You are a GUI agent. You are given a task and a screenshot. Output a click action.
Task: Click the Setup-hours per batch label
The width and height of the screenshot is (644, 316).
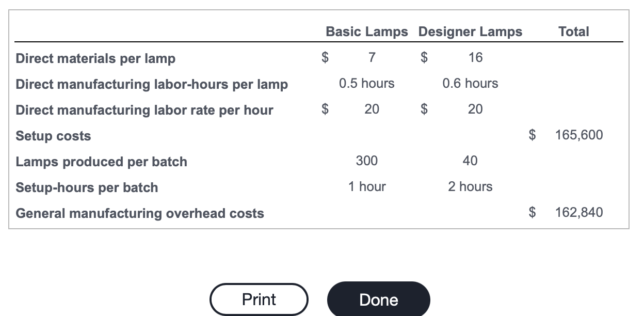tap(86, 187)
